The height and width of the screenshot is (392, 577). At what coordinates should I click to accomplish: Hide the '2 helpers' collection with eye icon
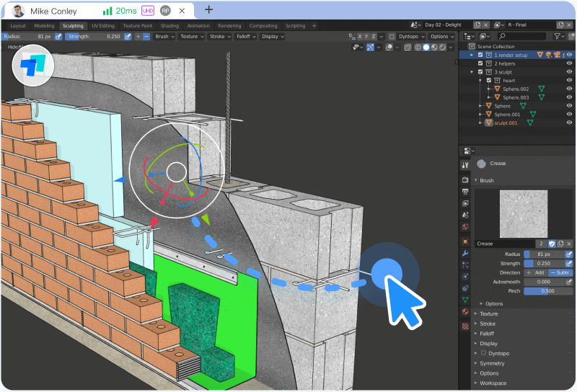click(569, 63)
